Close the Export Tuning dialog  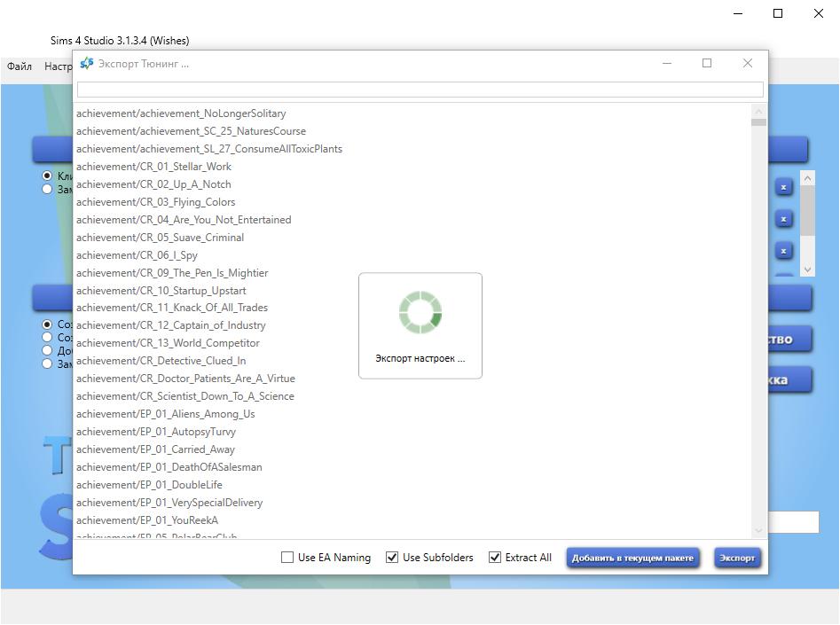coord(747,63)
